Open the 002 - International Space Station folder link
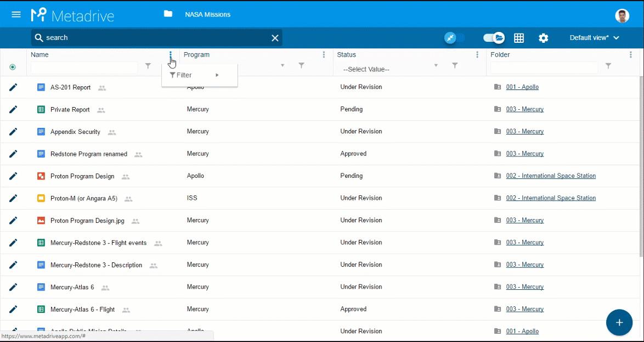This screenshot has height=342, width=644. 551,176
